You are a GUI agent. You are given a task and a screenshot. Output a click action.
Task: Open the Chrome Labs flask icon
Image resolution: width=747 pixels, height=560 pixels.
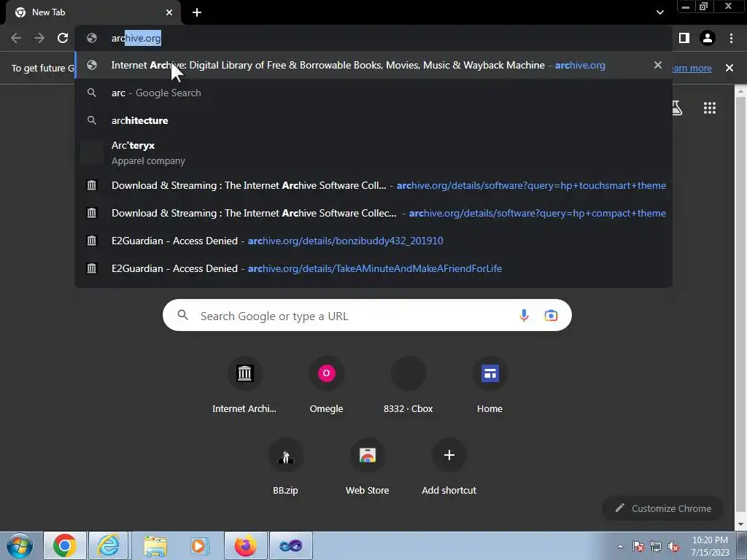point(677,108)
